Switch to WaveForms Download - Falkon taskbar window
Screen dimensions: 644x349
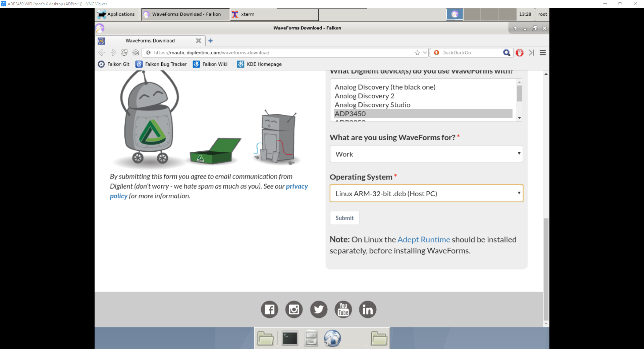click(185, 14)
